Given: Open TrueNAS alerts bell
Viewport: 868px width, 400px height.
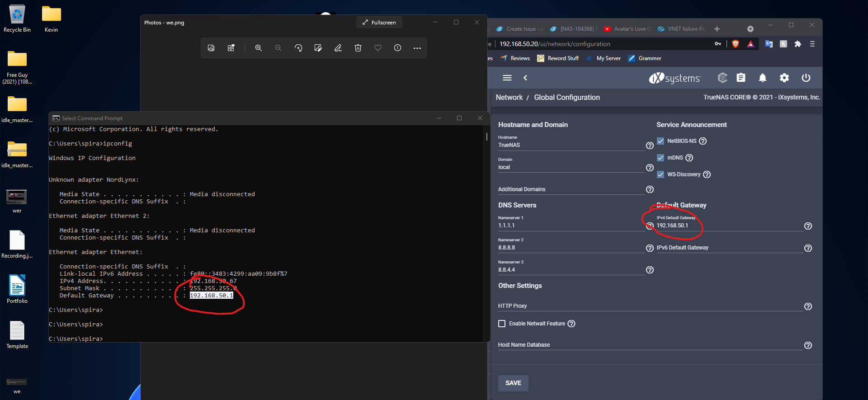Looking at the screenshot, I should point(763,78).
